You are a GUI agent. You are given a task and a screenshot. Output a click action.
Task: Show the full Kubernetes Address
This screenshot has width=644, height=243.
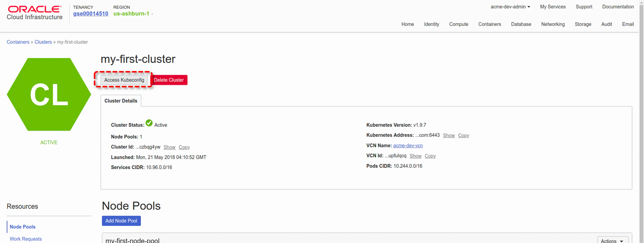click(449, 136)
